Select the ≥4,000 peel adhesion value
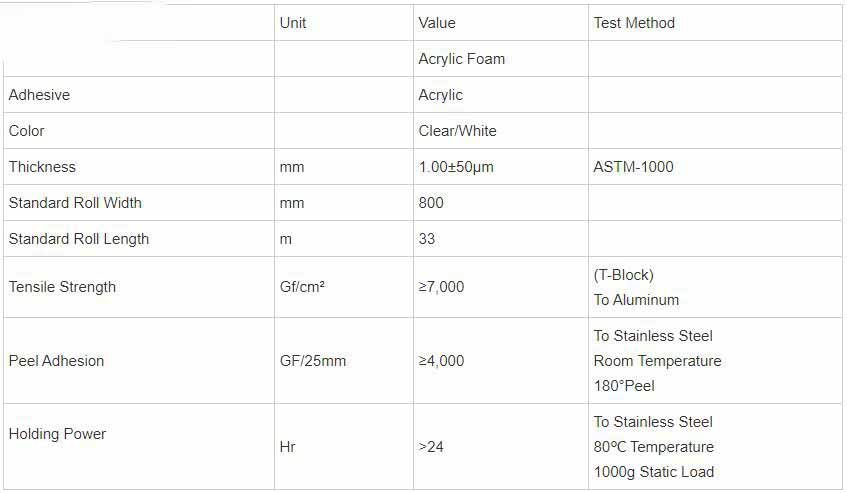The image size is (847, 493). [441, 361]
